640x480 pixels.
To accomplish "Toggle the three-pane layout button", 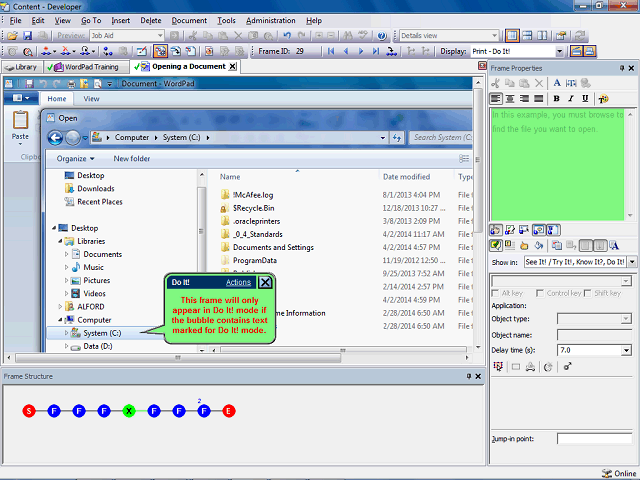I will pyautogui.click(x=512, y=36).
